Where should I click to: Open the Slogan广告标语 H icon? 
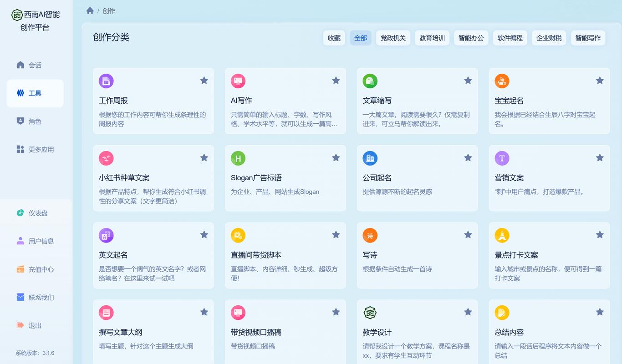[x=238, y=158]
